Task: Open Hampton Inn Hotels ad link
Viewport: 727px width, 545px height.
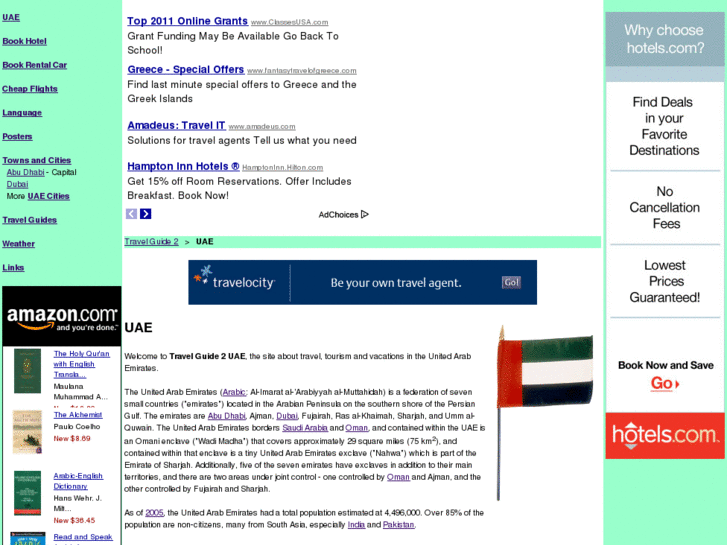Action: coord(183,166)
